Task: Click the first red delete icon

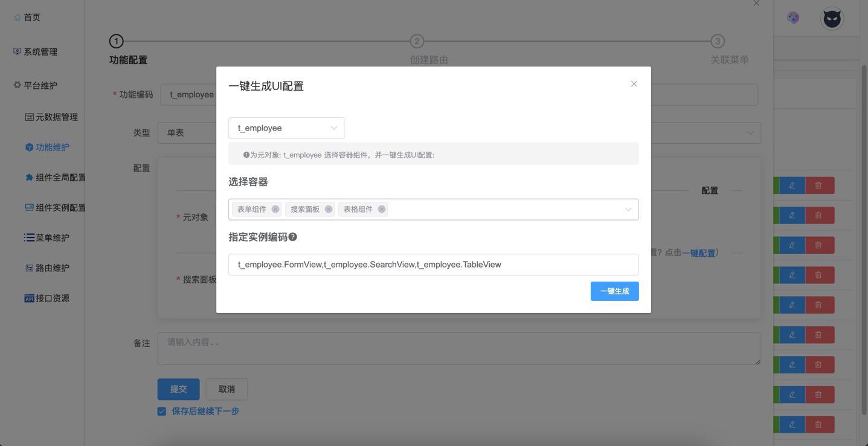Action: pyautogui.click(x=818, y=186)
